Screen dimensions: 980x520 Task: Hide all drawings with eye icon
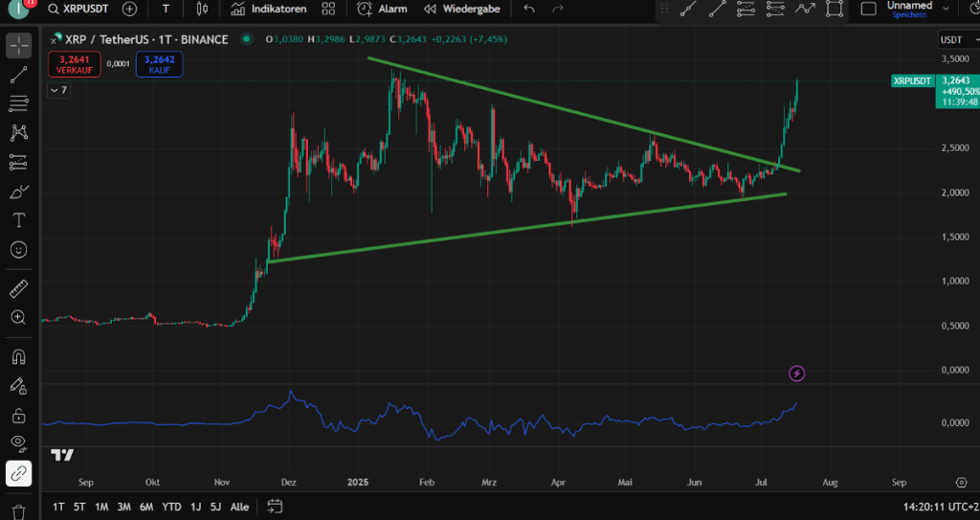point(18,442)
